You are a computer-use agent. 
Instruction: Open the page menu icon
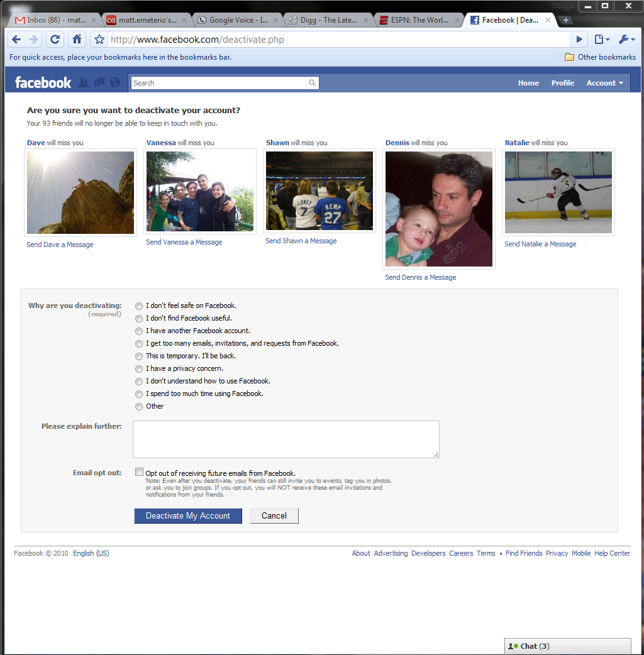(602, 39)
